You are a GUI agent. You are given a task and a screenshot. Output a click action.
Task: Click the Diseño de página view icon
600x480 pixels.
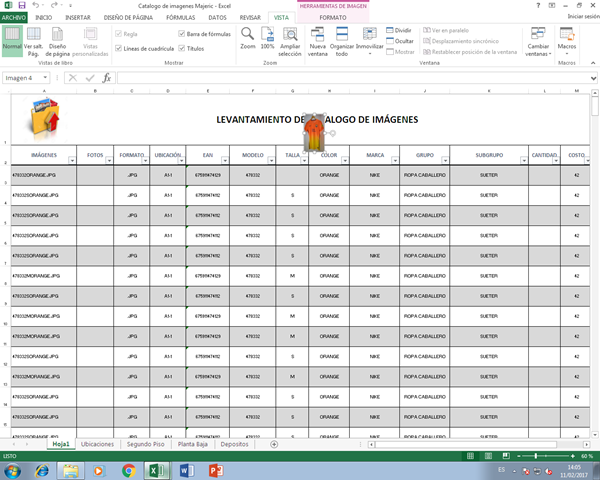[x=58, y=41]
